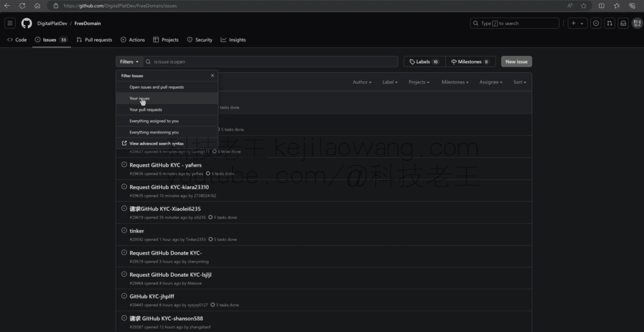Click author link Mesove
Viewport: 644px width, 332px height.
pos(195,283)
